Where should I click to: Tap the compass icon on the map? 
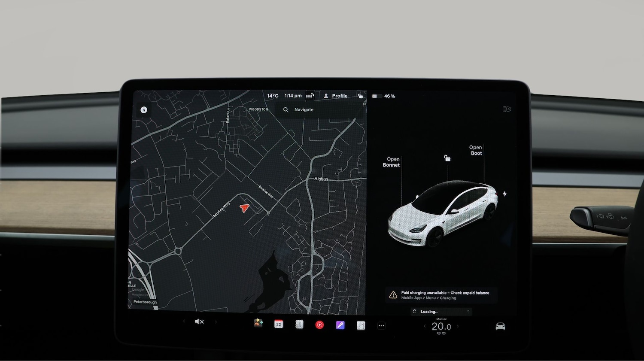point(143,109)
